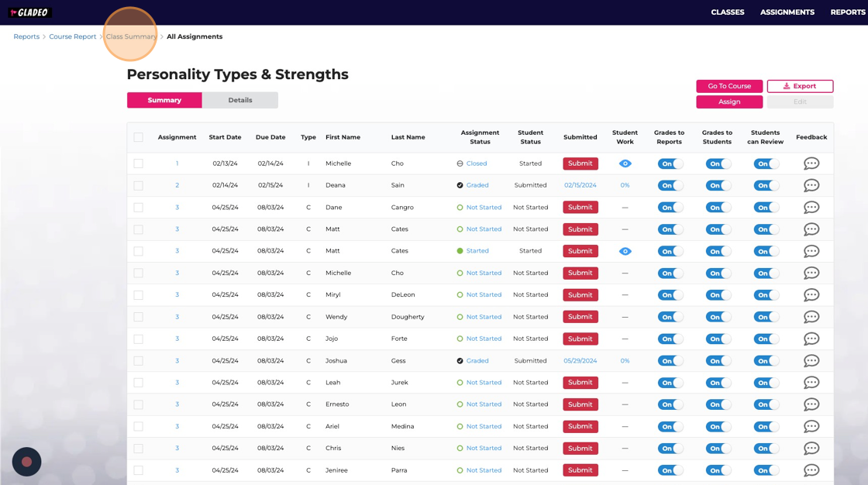Click the round record button at bottom left

26,462
